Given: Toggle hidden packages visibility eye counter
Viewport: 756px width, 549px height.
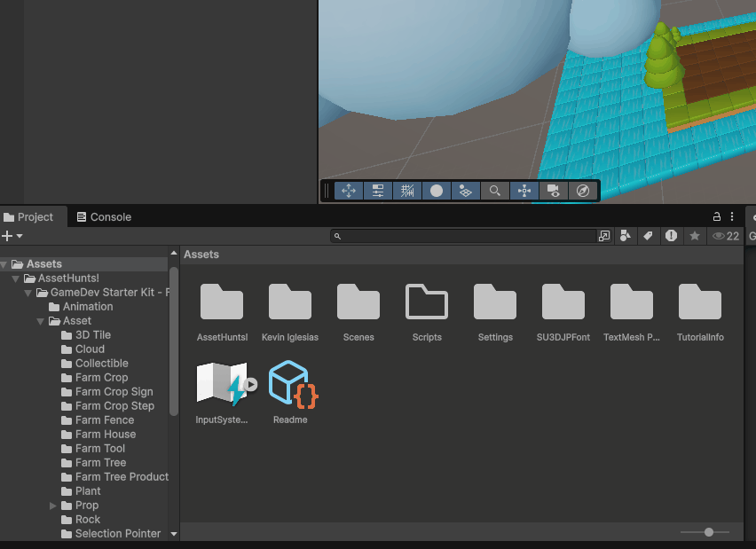Looking at the screenshot, I should [x=726, y=236].
